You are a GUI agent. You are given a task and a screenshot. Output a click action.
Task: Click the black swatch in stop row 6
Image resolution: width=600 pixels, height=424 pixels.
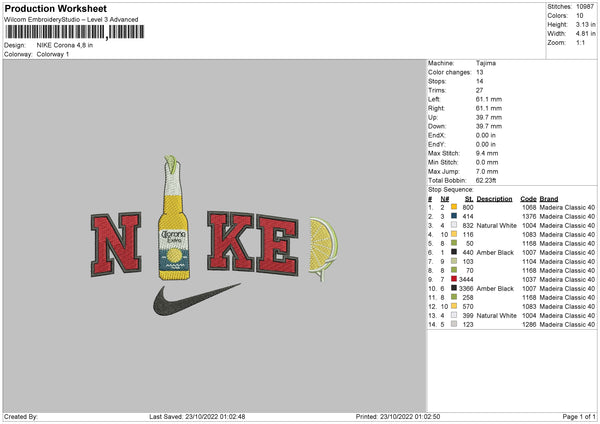(454, 252)
